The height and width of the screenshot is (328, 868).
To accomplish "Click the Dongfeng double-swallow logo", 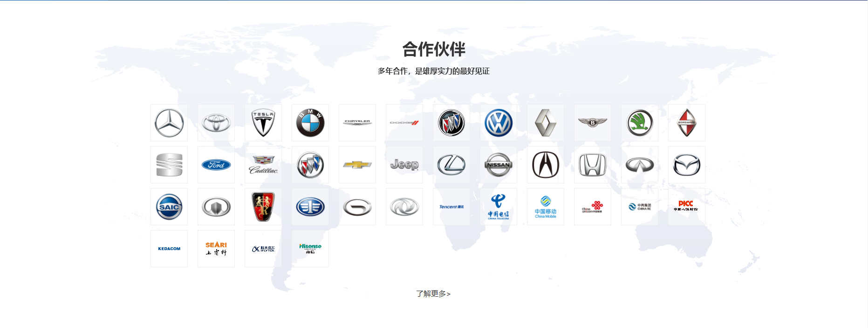I will point(404,207).
